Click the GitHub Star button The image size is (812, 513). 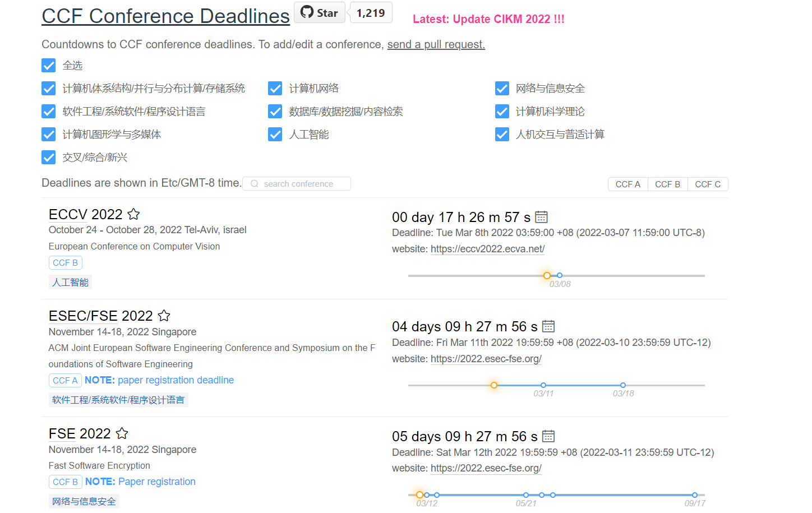tap(319, 12)
